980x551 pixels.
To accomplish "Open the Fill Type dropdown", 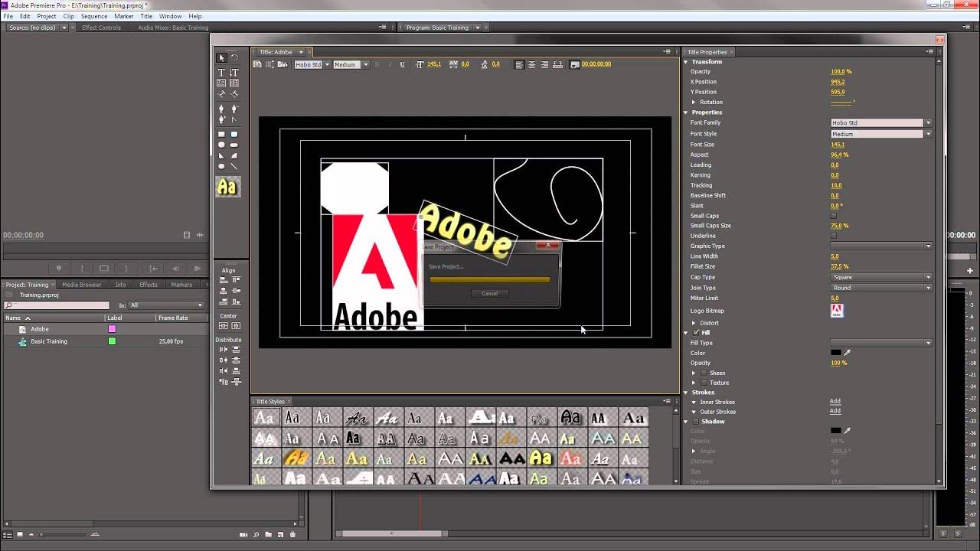I will (x=881, y=343).
